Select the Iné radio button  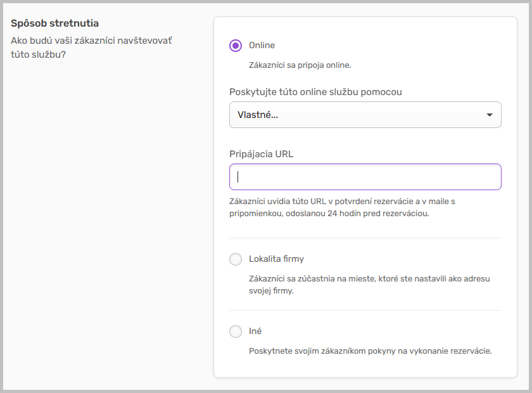(236, 332)
